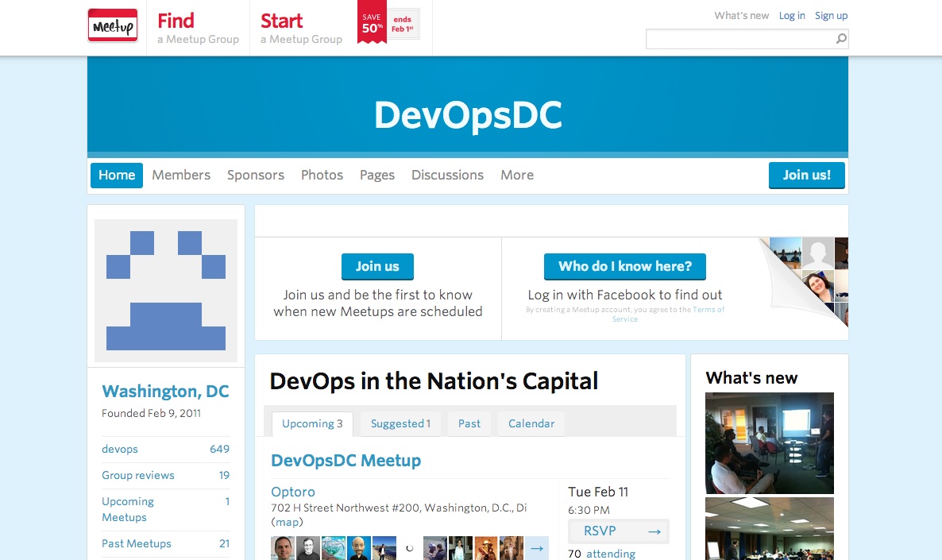Screen dimensions: 942x560
Task: Click the Join us! button
Action: 807,175
